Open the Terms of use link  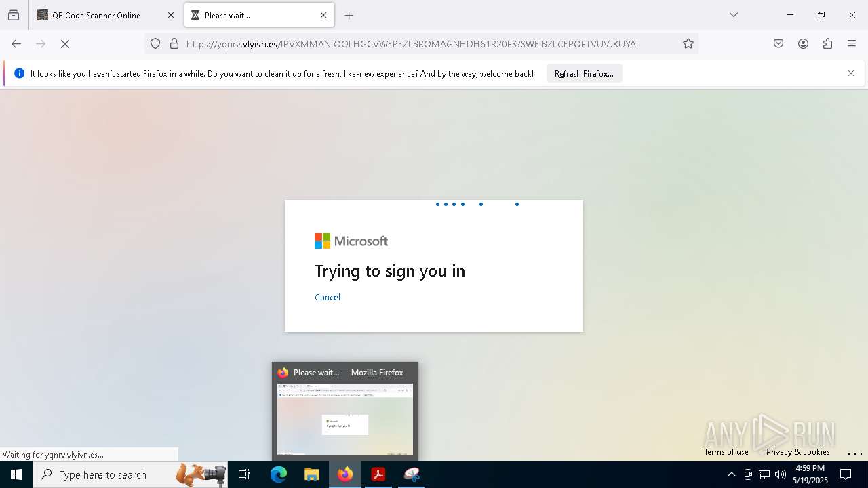click(726, 452)
